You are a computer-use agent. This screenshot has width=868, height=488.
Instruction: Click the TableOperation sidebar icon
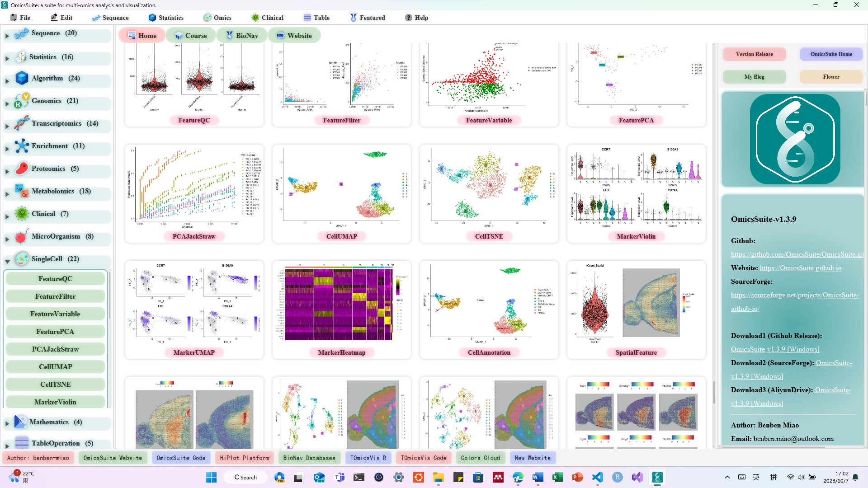(21, 443)
